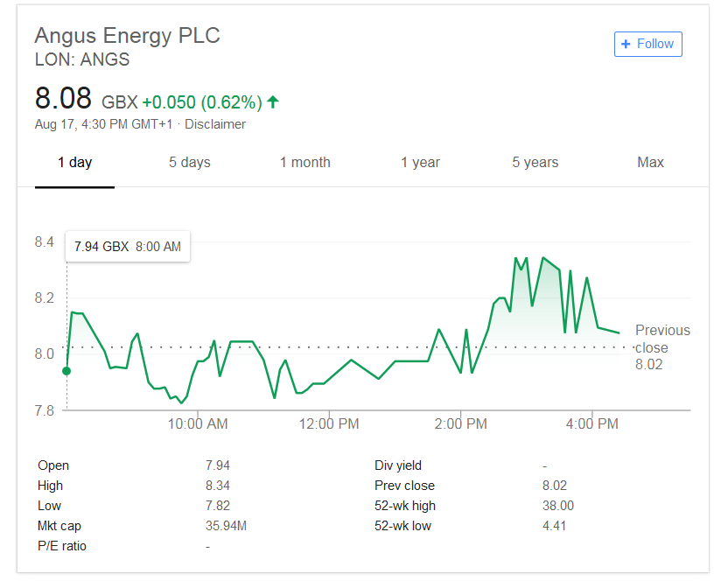
Task: Click the 12:00 PM axis label
Action: point(329,423)
